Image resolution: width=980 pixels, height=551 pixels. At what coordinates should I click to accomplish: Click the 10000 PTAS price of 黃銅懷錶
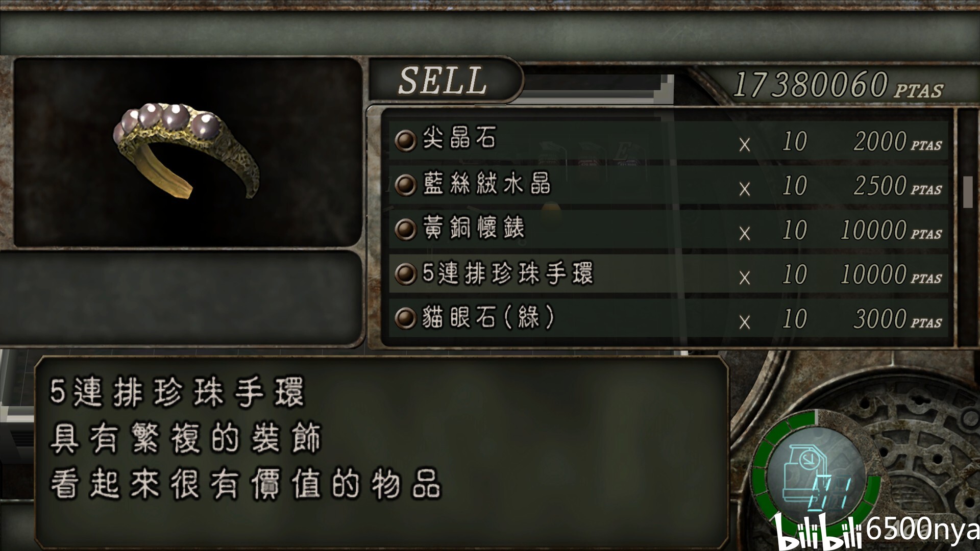[891, 231]
